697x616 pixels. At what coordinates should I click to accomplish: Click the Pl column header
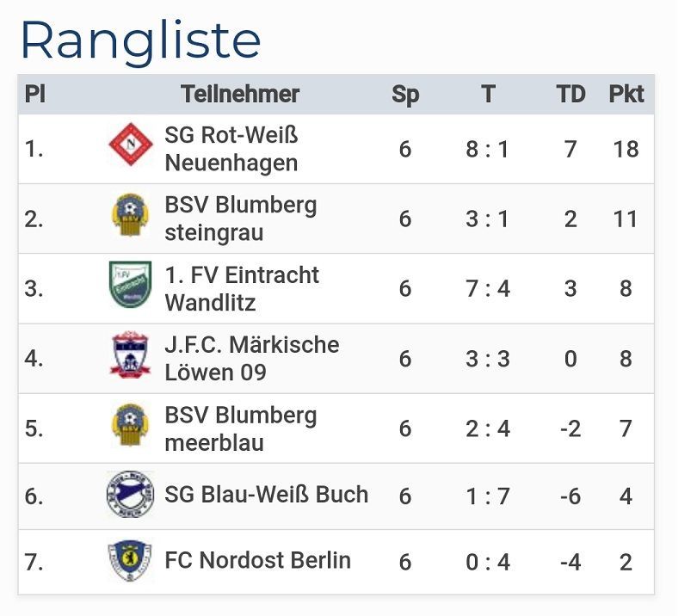point(34,94)
